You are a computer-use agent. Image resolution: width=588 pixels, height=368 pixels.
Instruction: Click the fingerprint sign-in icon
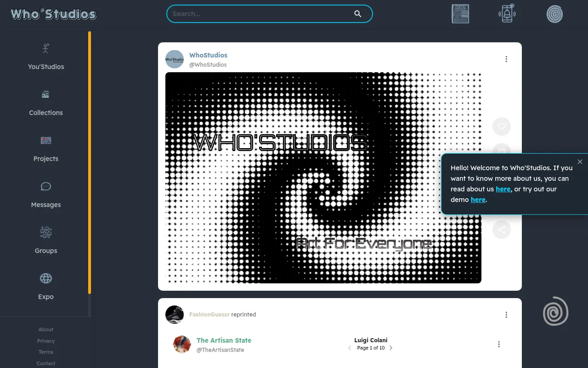pos(555,14)
